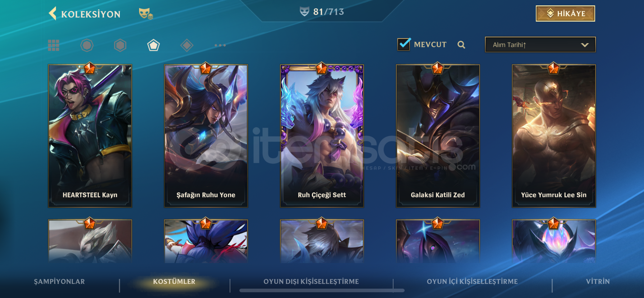Filter by the diamond rarity icon
Image resolution: width=644 pixels, height=298 pixels.
[x=187, y=45]
